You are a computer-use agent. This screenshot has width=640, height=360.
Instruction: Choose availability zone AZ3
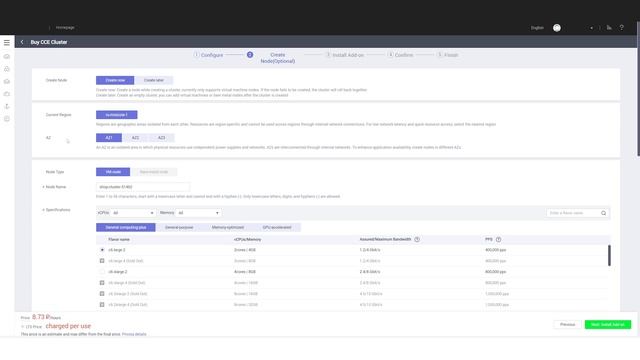(x=162, y=138)
